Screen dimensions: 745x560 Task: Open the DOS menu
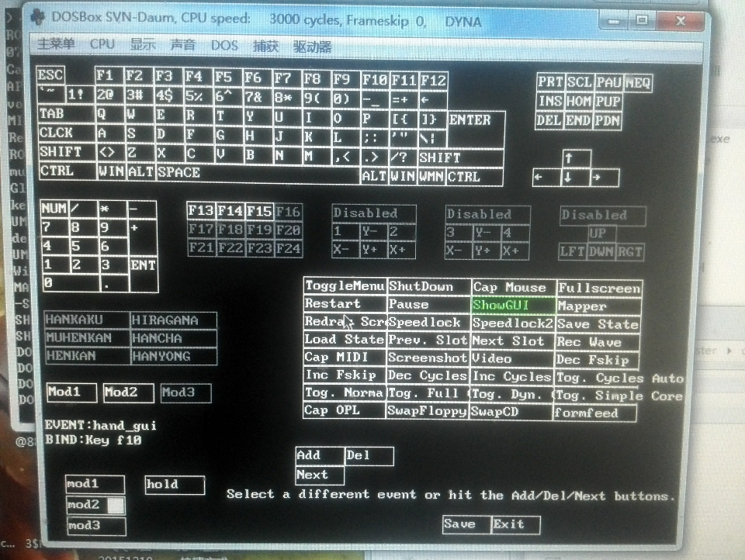(x=224, y=46)
